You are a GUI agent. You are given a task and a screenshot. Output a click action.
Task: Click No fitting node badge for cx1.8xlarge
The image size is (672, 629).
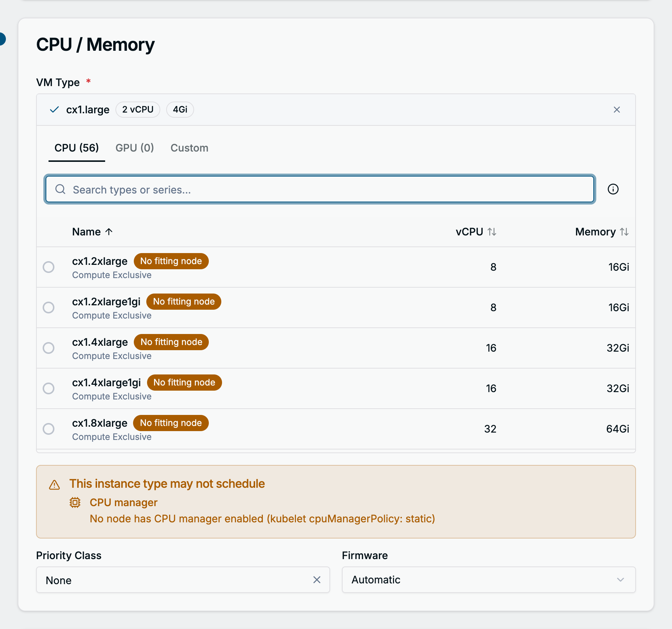coord(171,423)
